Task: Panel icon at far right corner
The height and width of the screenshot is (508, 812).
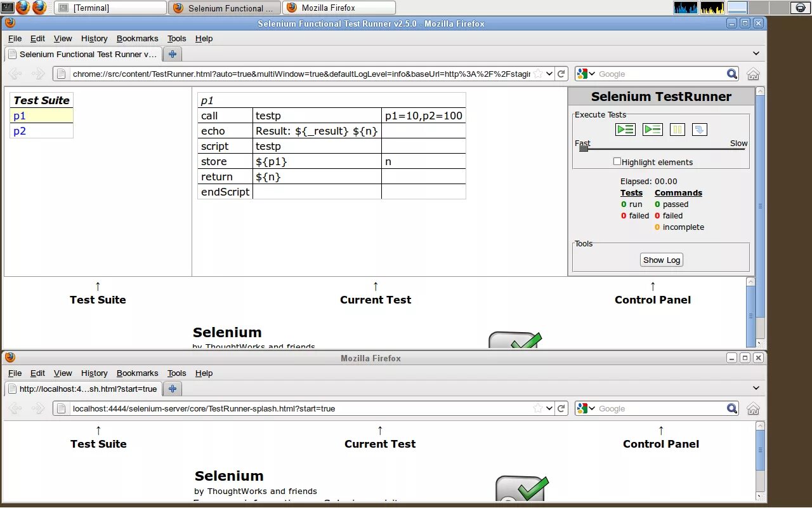Action: coord(801,8)
